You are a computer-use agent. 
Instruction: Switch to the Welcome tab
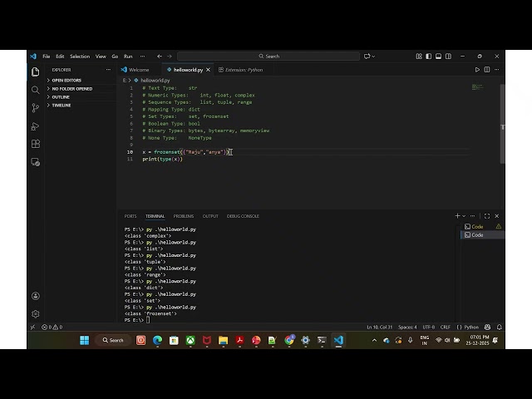click(x=139, y=70)
